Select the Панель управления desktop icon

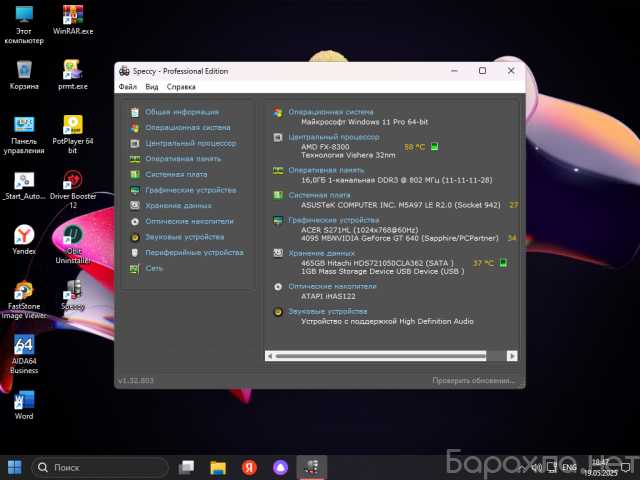click(24, 134)
